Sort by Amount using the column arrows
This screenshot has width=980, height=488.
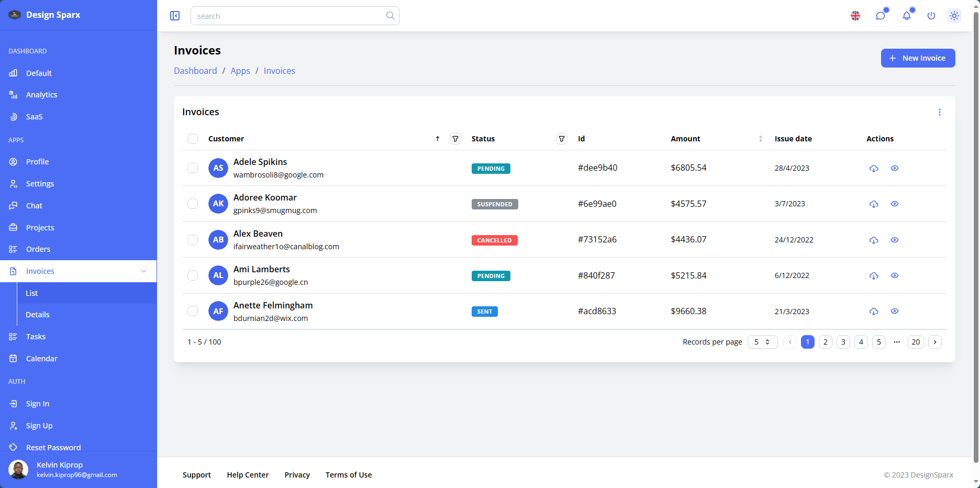760,139
